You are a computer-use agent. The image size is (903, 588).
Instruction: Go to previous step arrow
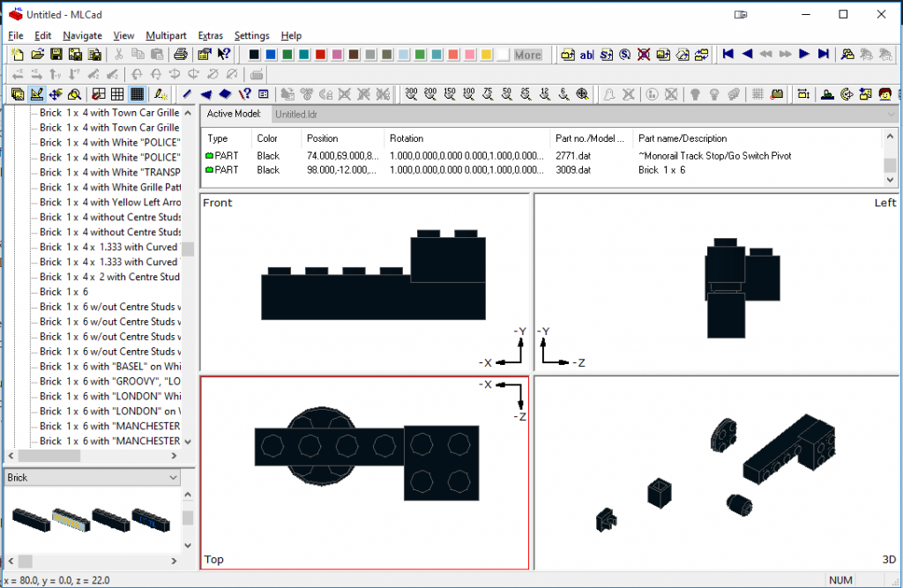[x=747, y=54]
